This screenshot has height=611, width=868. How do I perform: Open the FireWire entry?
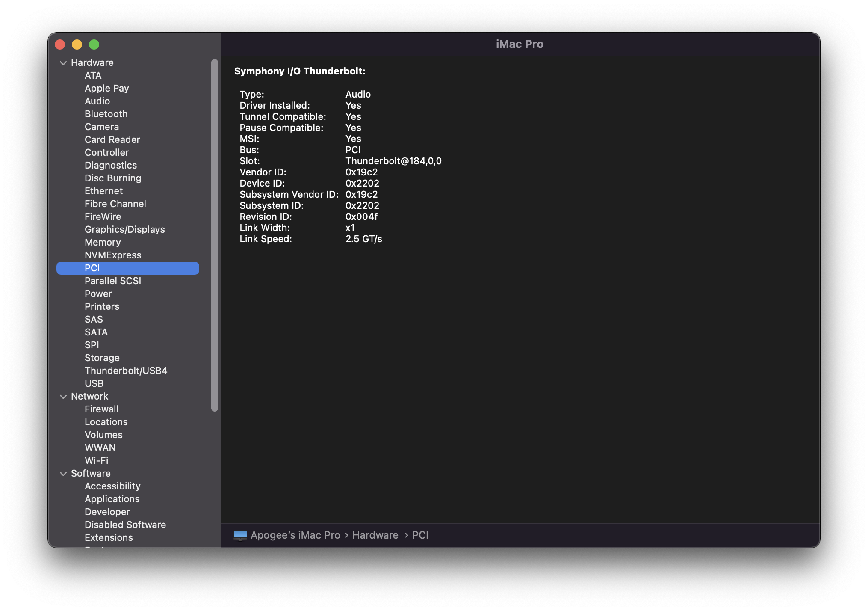click(x=103, y=217)
